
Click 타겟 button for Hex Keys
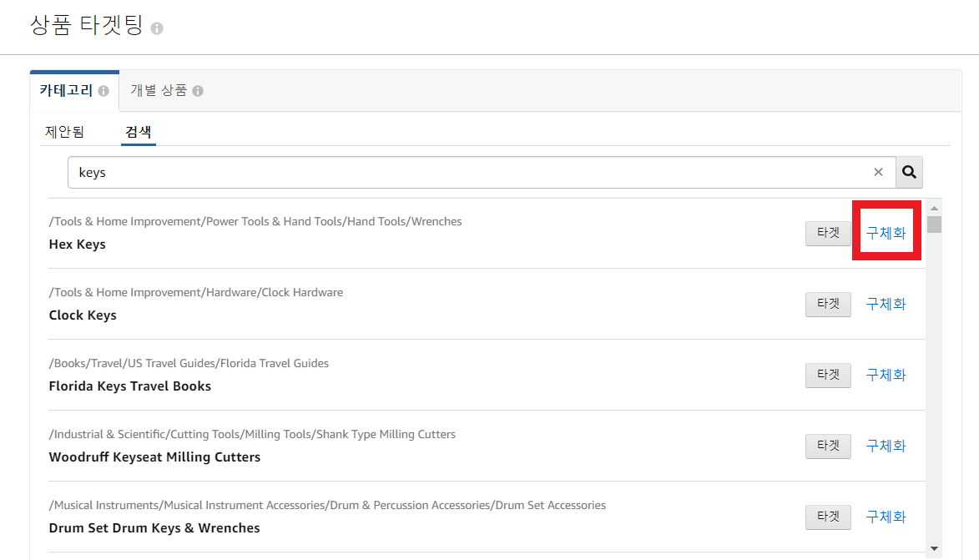828,234
